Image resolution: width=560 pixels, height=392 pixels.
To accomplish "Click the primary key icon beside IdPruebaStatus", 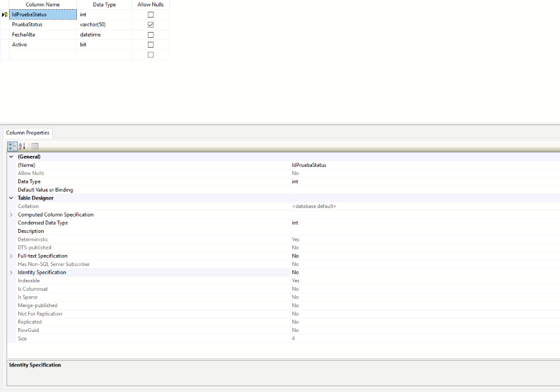I will [x=5, y=14].
